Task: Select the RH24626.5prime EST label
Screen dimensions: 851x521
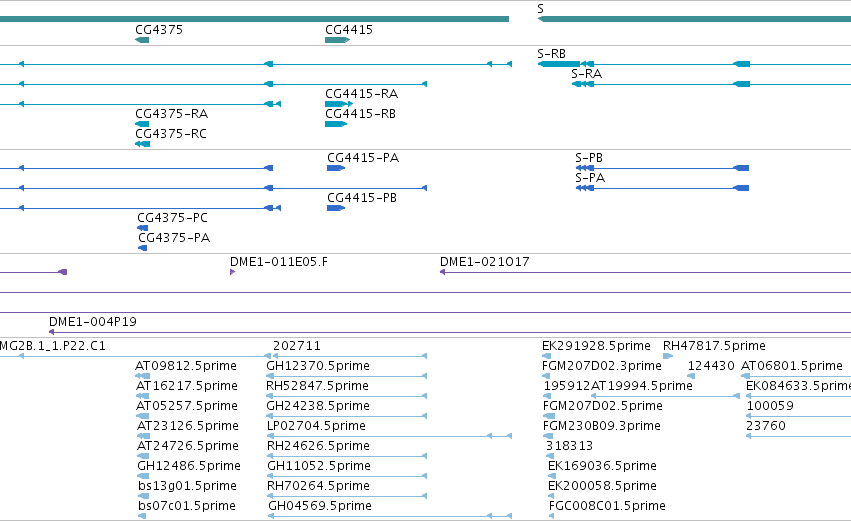Action: 319,447
